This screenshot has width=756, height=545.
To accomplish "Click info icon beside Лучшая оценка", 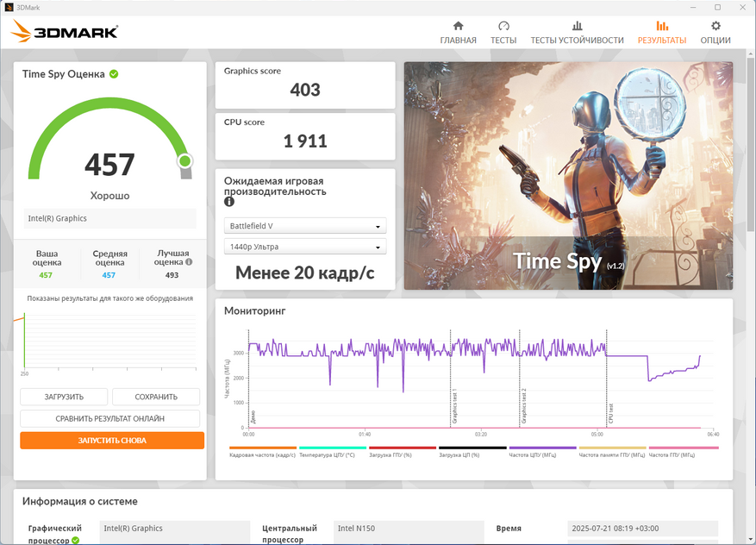I will [189, 262].
